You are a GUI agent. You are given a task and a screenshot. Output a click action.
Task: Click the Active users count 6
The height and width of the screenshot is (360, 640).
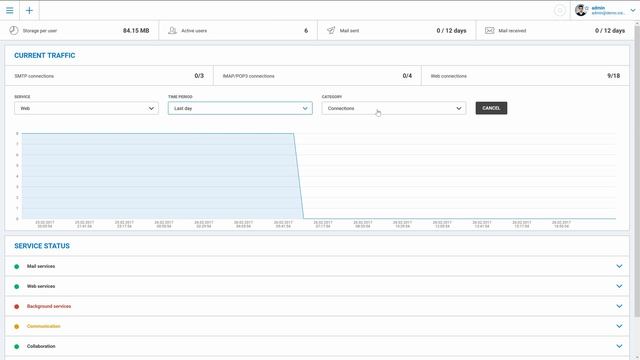(x=306, y=31)
